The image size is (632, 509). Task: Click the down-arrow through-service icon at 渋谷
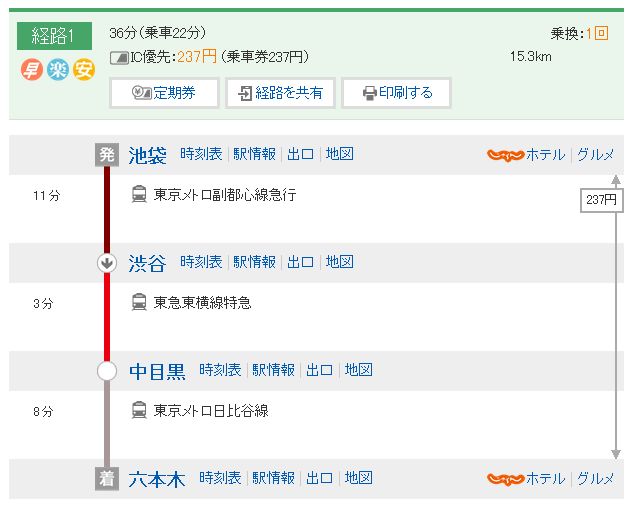click(106, 263)
